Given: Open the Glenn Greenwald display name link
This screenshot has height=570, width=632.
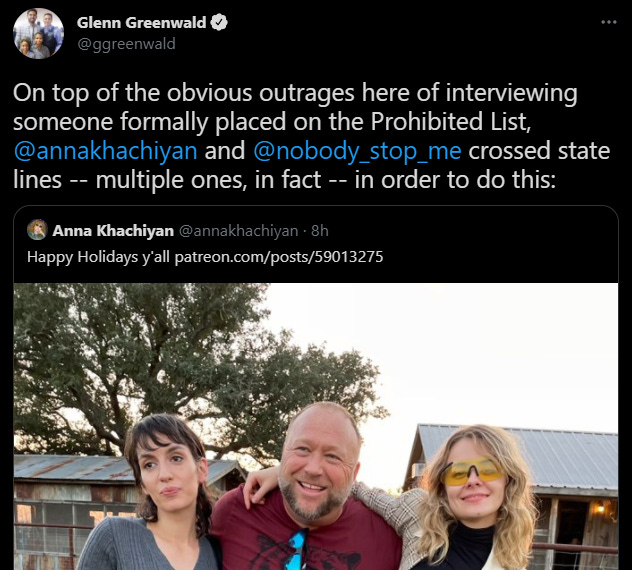Looking at the screenshot, I should coord(141,23).
